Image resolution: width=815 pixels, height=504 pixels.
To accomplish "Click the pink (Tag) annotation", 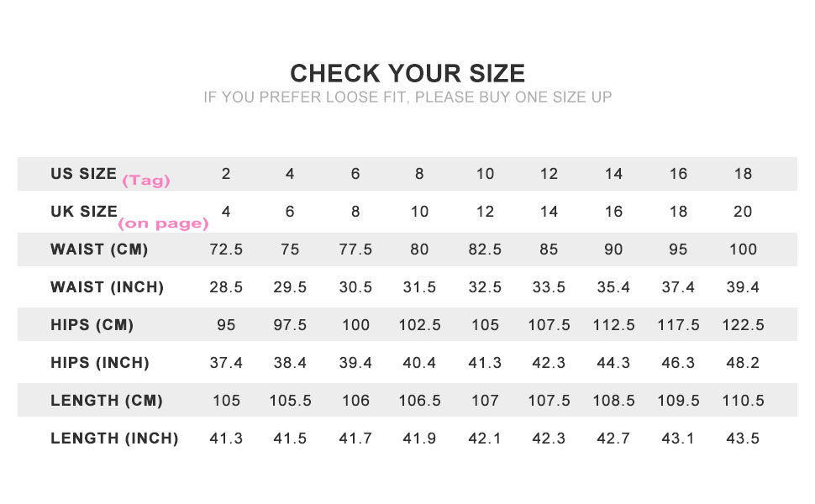I will (x=146, y=181).
